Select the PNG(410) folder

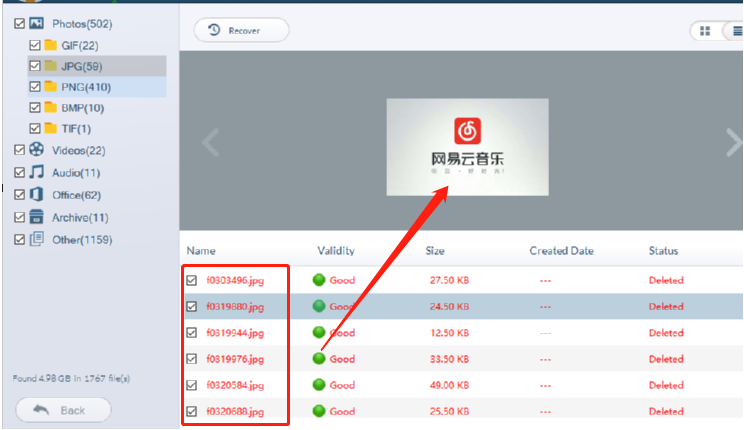click(x=86, y=87)
